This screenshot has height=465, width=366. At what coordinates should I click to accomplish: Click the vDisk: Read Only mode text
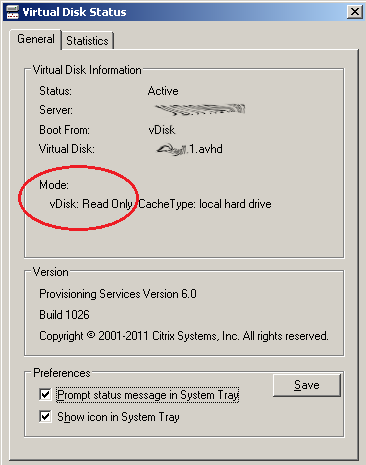point(91,204)
